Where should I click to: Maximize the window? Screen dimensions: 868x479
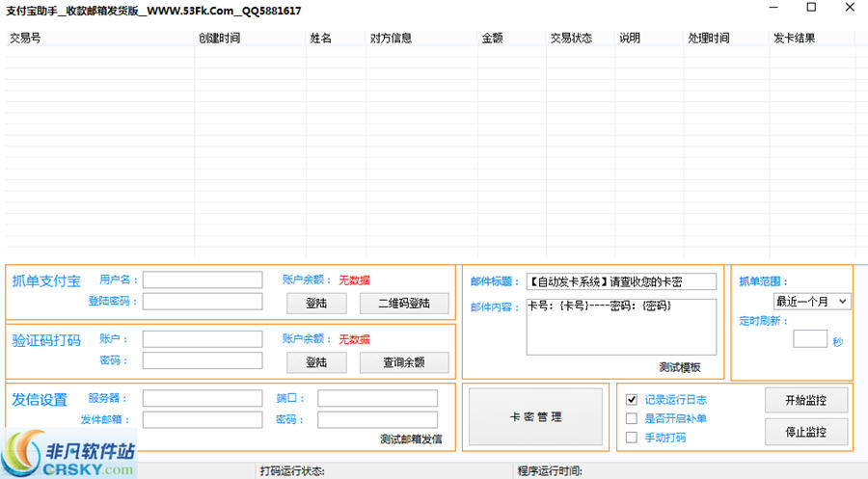811,7
